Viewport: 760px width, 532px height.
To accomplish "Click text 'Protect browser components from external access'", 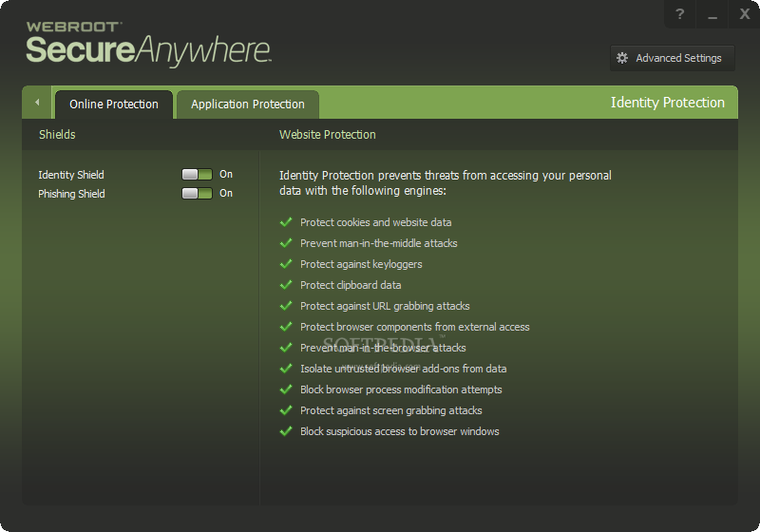I will [x=415, y=327].
